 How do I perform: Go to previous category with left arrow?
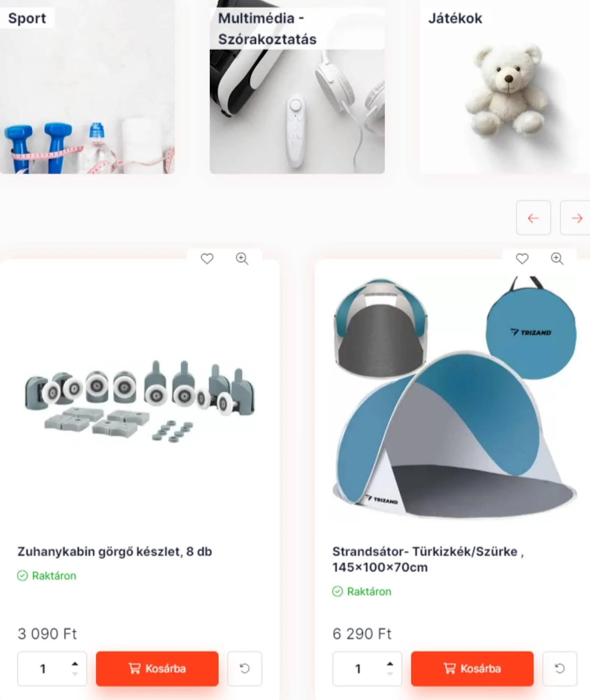[x=533, y=218]
